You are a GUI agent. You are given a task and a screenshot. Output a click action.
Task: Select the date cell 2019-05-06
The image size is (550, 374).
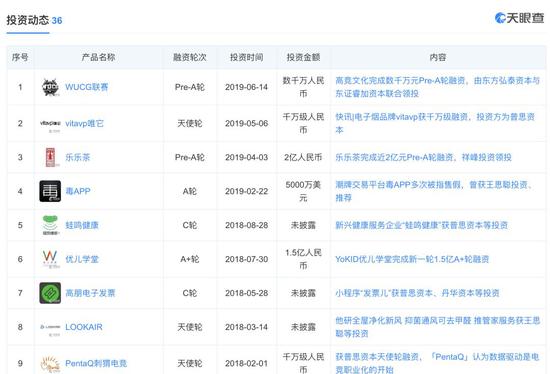point(247,123)
